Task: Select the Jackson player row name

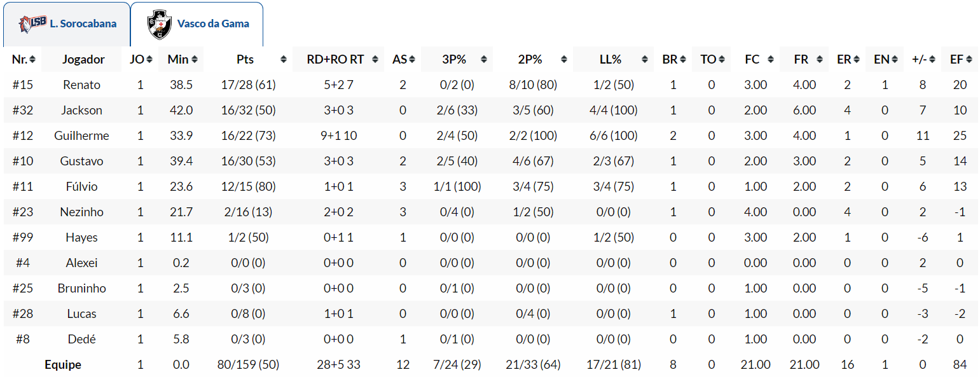Action: coord(81,110)
